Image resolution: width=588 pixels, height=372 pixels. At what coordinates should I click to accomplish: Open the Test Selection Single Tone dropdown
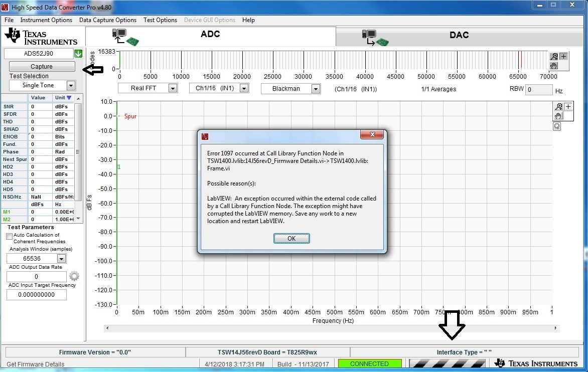[x=71, y=85]
